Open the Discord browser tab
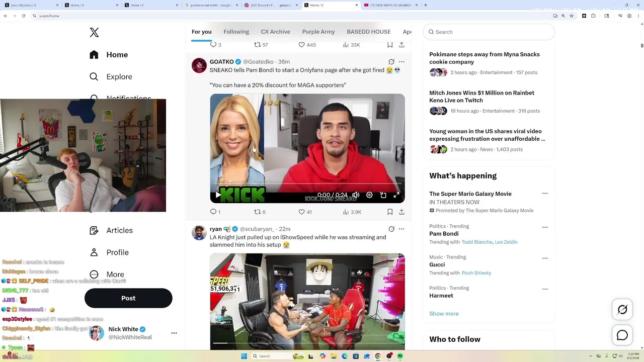This screenshot has height=362, width=644. coord(270,5)
